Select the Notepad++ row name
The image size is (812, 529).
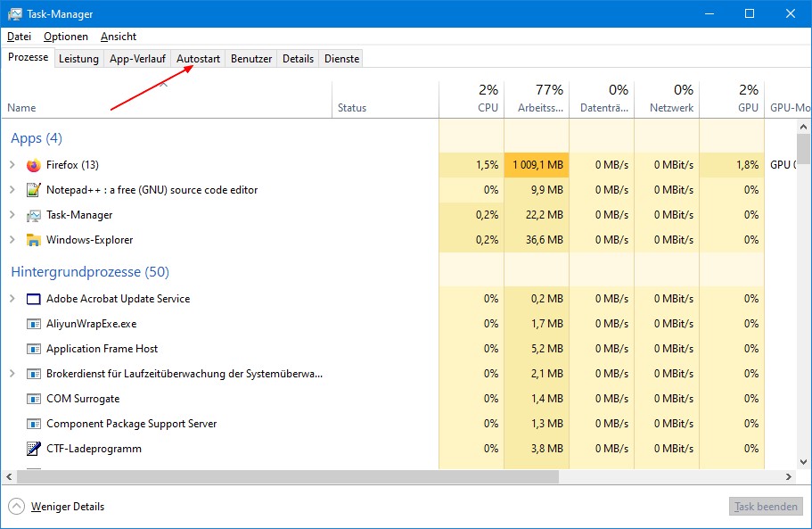152,190
